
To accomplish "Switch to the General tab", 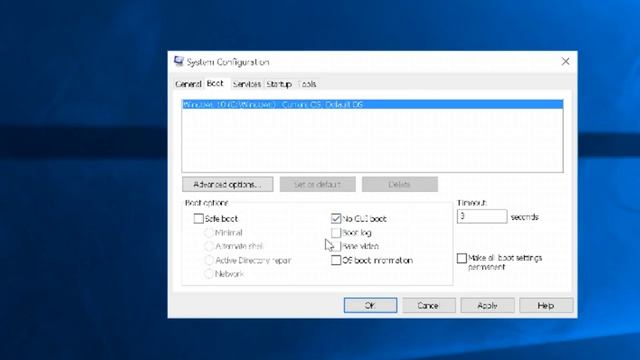I will (188, 84).
